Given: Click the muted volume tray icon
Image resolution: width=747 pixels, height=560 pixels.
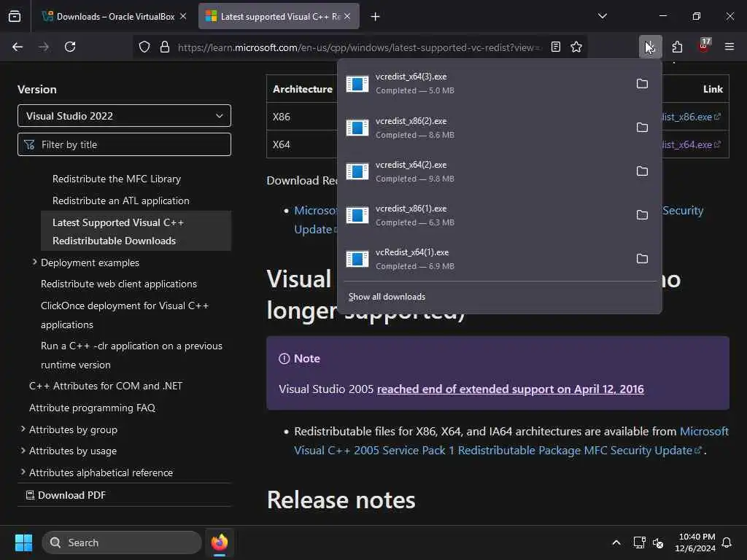Looking at the screenshot, I should (x=658, y=542).
